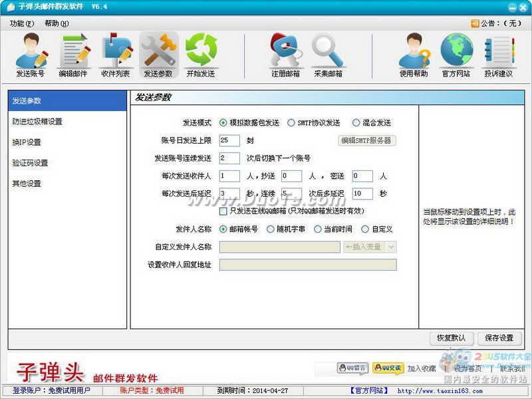
Task: Open the 采集邮箱 magnifier icon
Action: 328,55
